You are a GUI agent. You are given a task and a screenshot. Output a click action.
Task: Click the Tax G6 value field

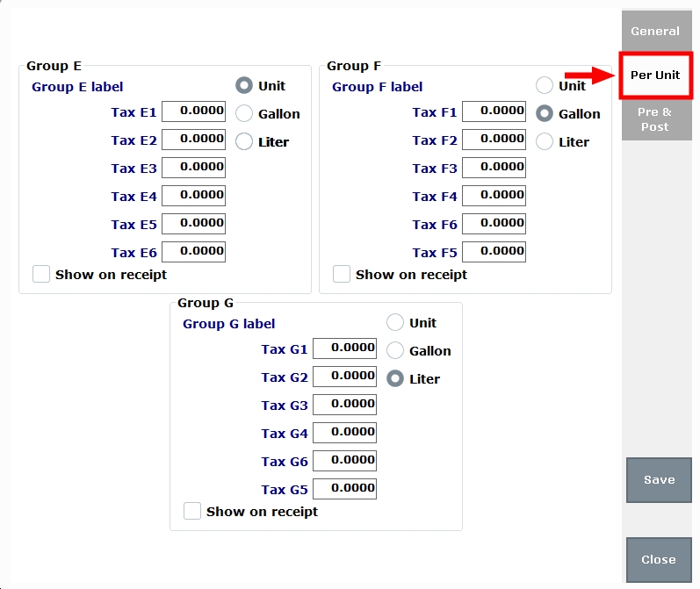[x=344, y=461]
